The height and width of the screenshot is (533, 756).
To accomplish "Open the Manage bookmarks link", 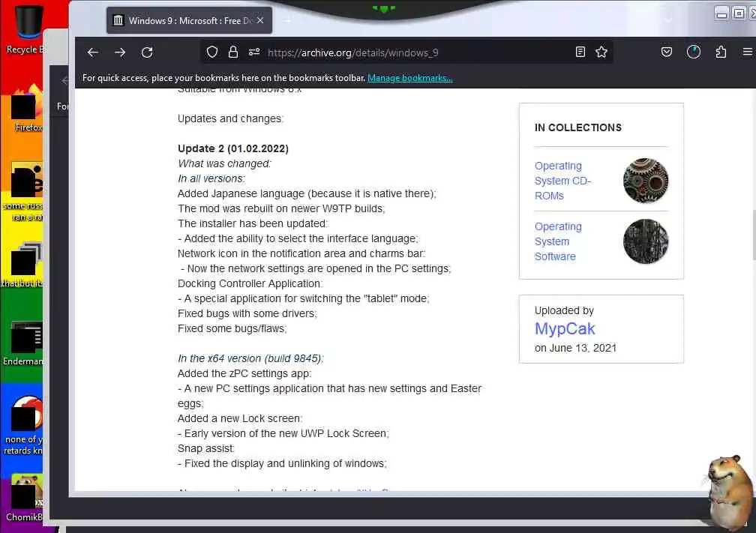I will click(x=409, y=78).
